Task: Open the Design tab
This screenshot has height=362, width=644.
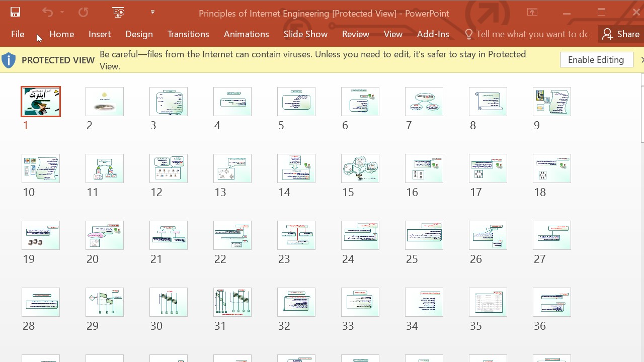Action: tap(139, 34)
